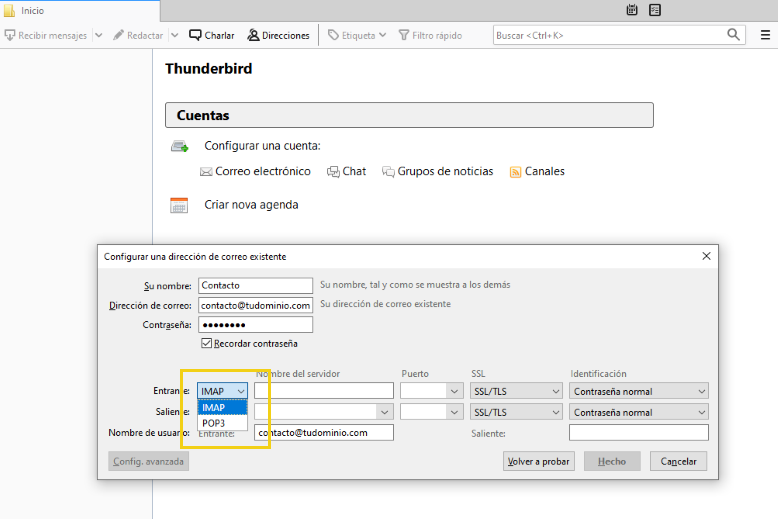Select the Inicio tab
The width and height of the screenshot is (778, 519).
[79, 10]
